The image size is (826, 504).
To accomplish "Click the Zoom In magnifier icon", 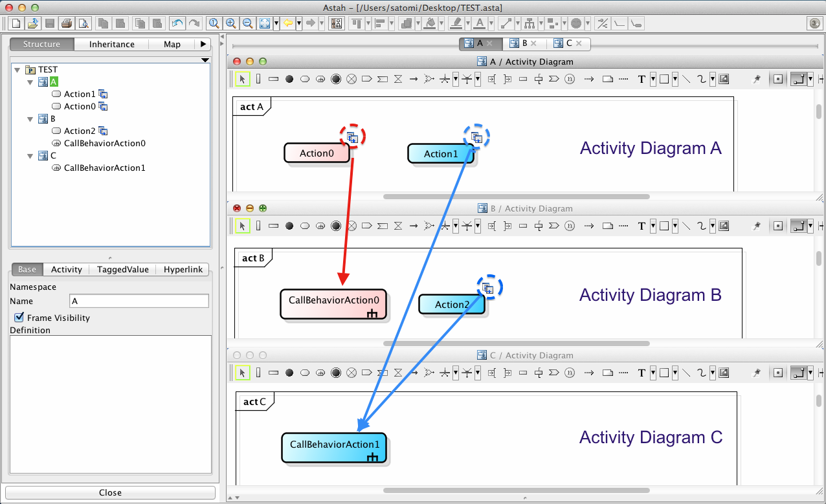I will pos(230,24).
